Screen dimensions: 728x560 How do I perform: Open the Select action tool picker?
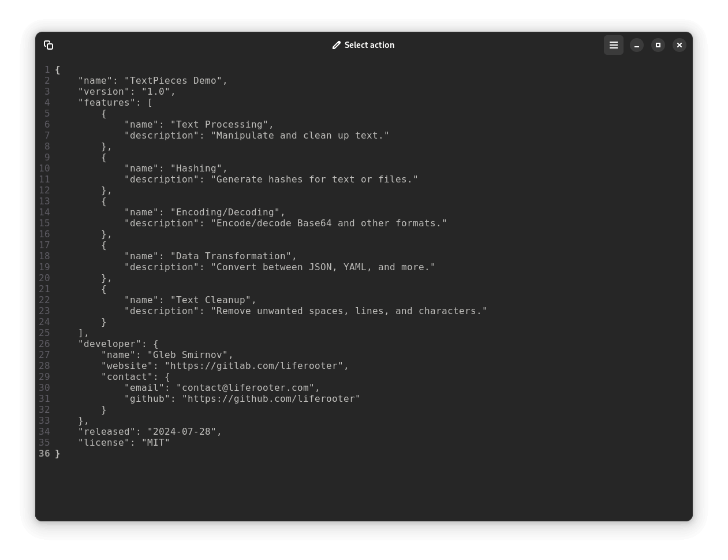364,45
